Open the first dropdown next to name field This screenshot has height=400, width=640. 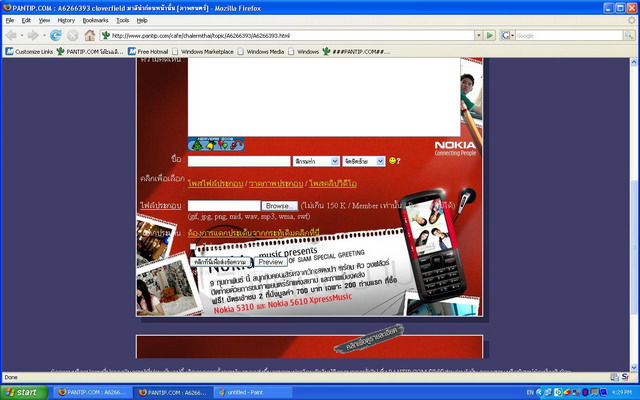[316, 161]
